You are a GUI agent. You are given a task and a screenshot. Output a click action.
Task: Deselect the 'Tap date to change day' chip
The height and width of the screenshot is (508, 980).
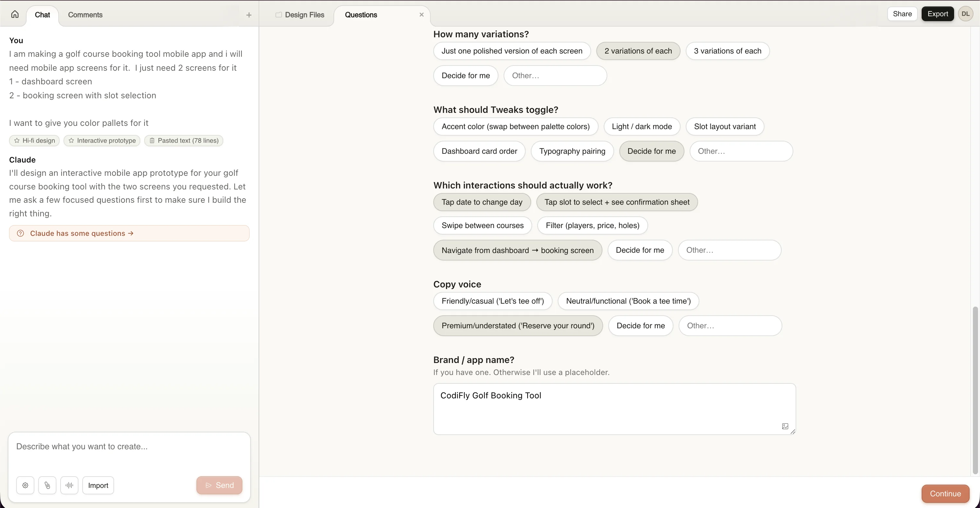click(x=482, y=202)
